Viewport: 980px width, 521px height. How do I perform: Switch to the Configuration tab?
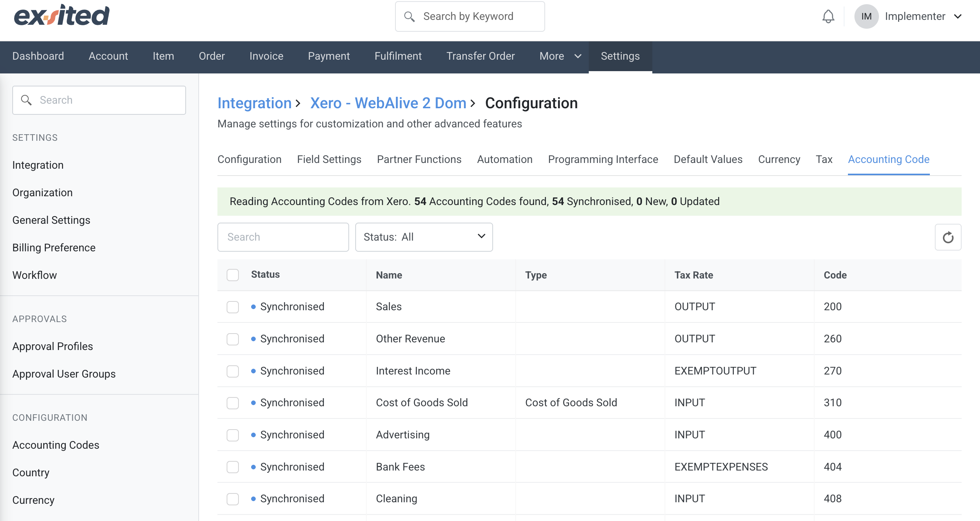click(x=249, y=159)
